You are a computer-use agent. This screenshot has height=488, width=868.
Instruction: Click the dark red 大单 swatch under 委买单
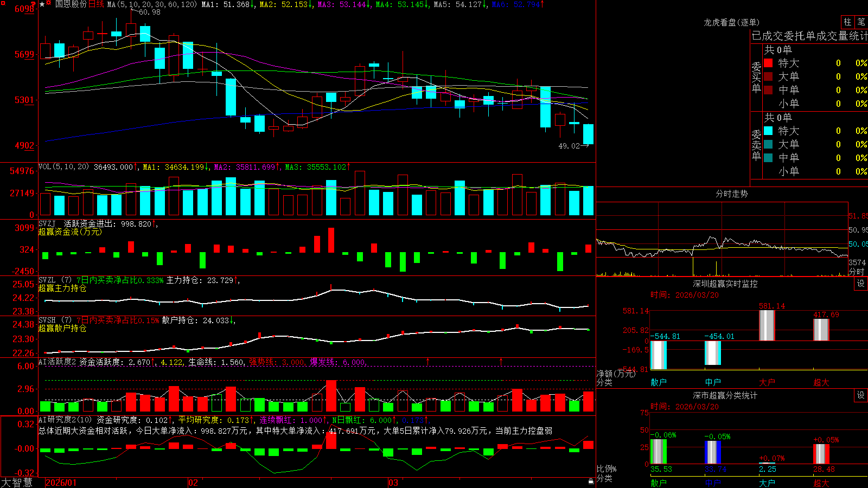coord(768,76)
